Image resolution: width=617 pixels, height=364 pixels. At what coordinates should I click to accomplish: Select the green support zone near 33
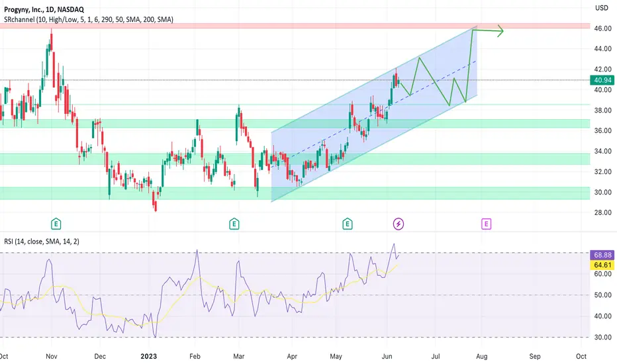(x=295, y=159)
